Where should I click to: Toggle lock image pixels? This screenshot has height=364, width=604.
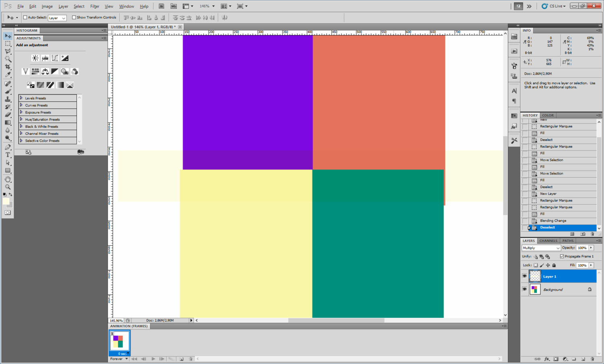pyautogui.click(x=542, y=265)
